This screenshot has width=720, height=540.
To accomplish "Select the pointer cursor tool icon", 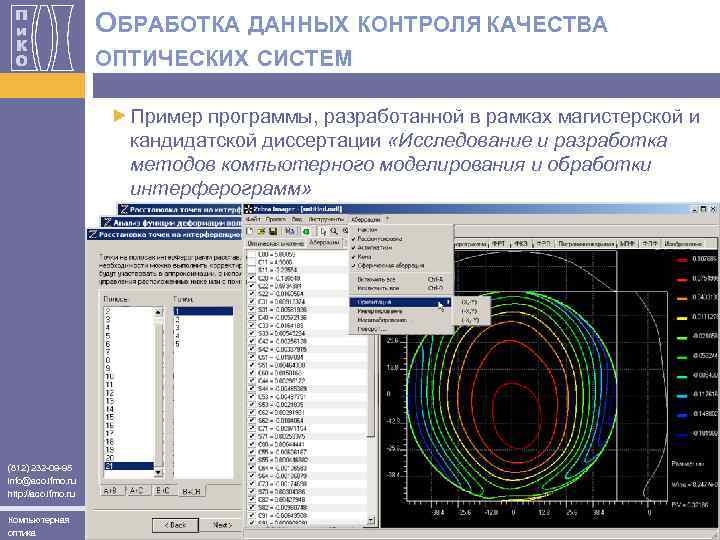I will tap(323, 231).
